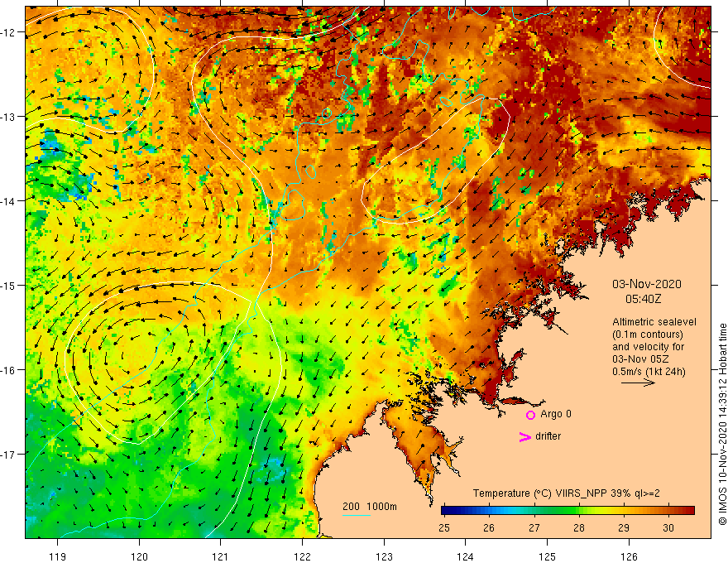Click the '03-Nov 05Z' legend line
The image size is (728, 563).
point(640,359)
